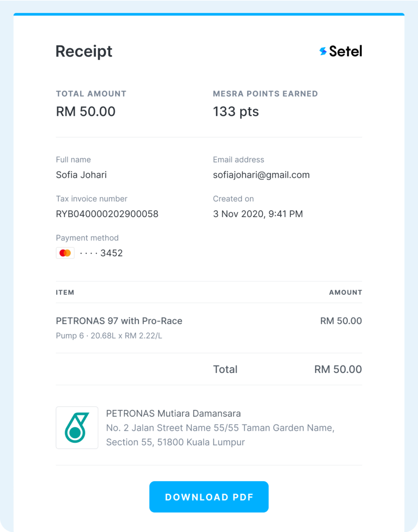
Task: Click the Setel lightning bolt logo
Action: click(x=323, y=51)
